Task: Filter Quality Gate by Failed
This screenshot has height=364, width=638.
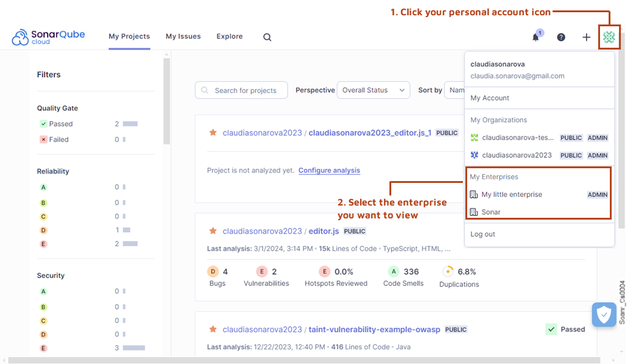Action: click(54, 139)
